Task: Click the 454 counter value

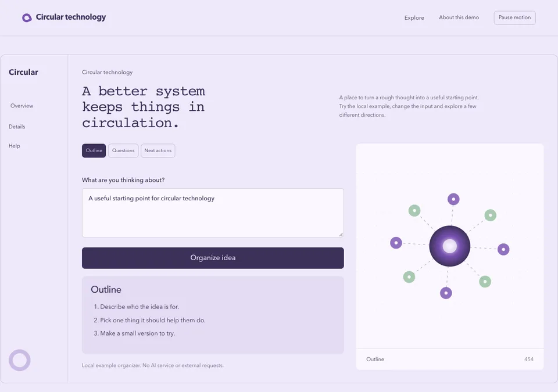Action: 528,359
